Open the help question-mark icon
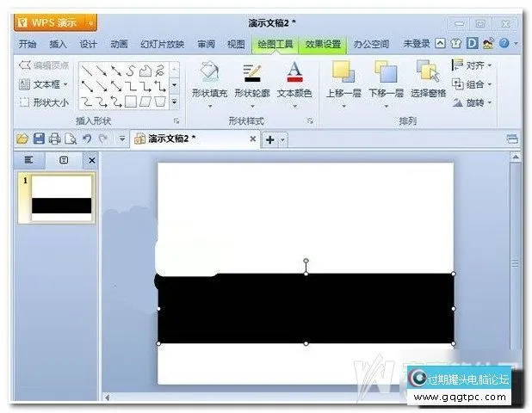 (504, 43)
